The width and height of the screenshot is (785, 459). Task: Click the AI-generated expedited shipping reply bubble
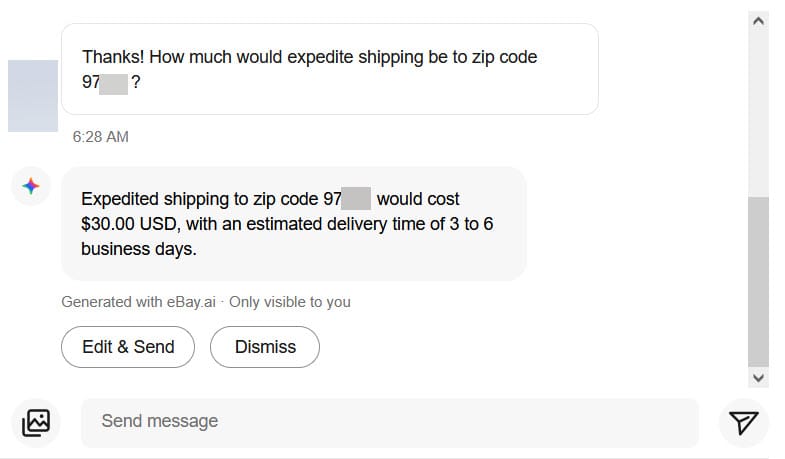coord(293,223)
